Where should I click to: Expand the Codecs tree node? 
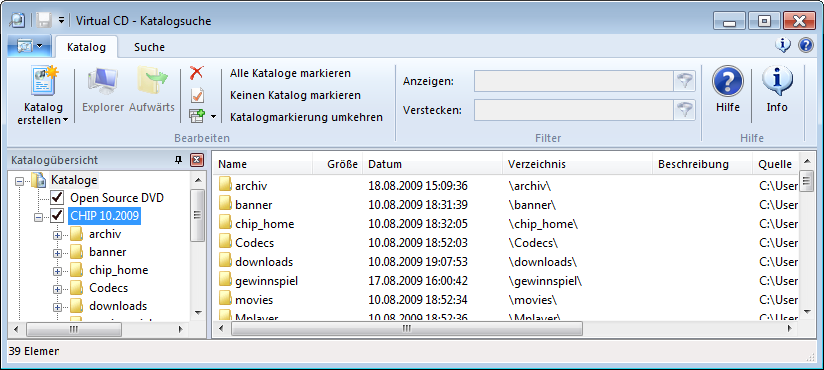point(57,289)
